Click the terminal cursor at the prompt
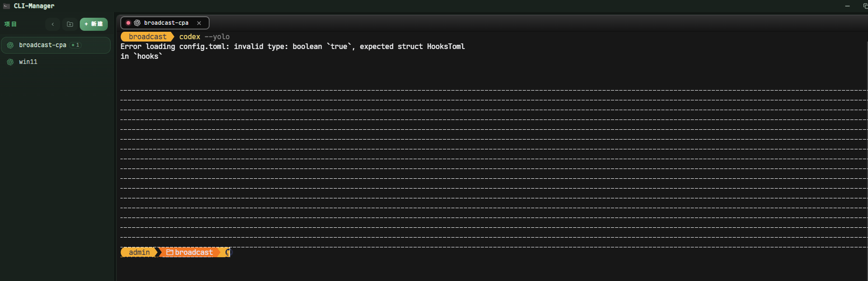The image size is (868, 281). pos(228,253)
